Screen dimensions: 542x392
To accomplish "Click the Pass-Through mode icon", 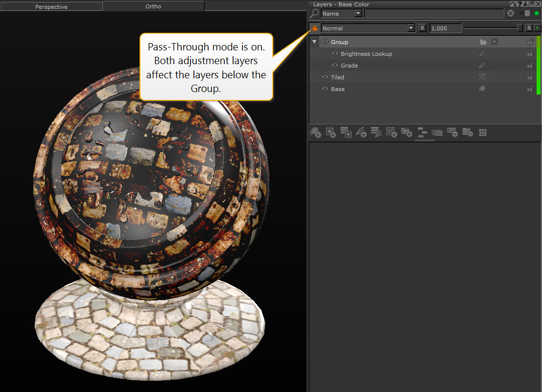I will point(314,28).
